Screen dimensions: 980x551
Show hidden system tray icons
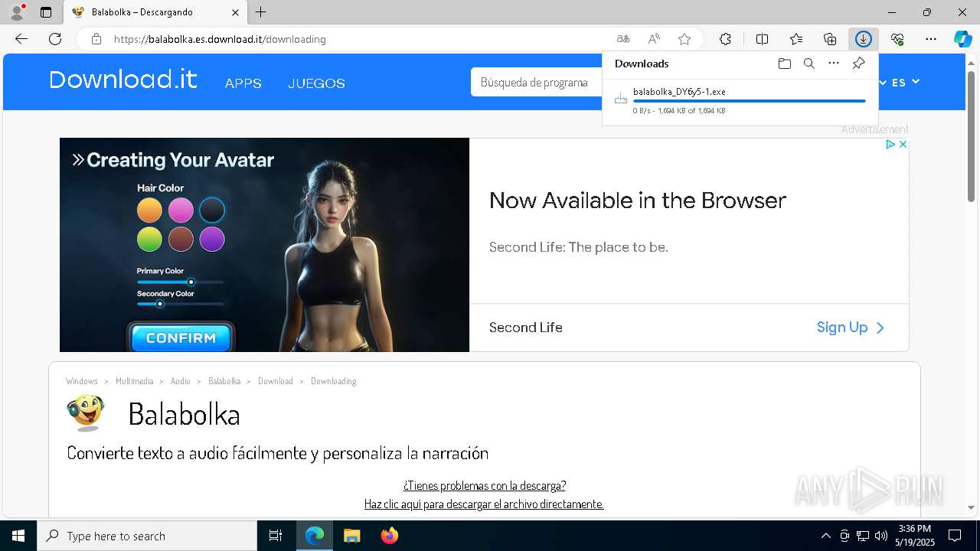[825, 536]
